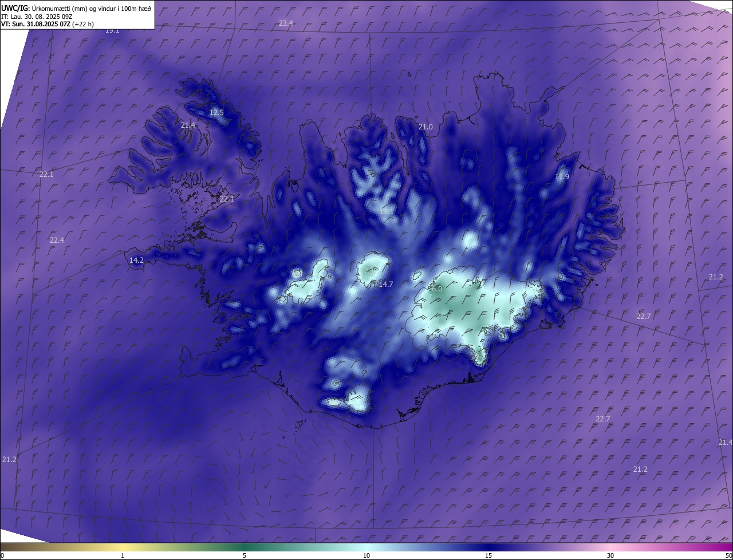Click the 11.9 value label
Screen dimensions: 733x560
(562, 176)
